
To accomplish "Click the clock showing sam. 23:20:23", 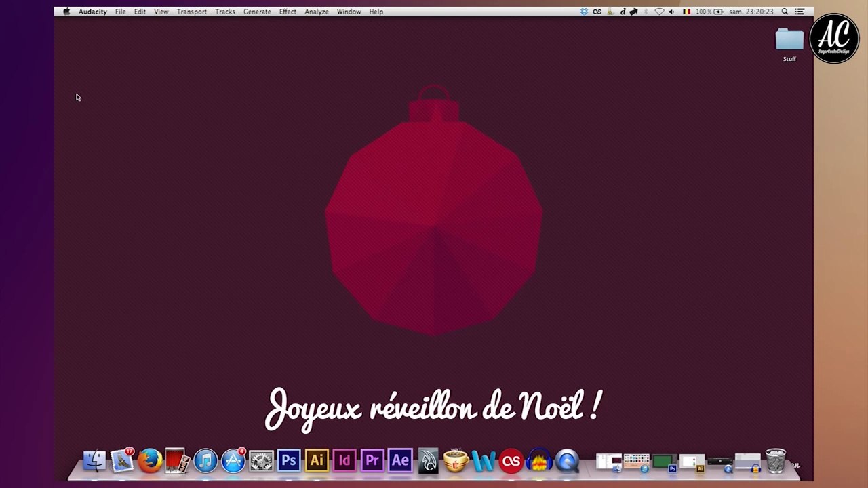I will point(751,12).
